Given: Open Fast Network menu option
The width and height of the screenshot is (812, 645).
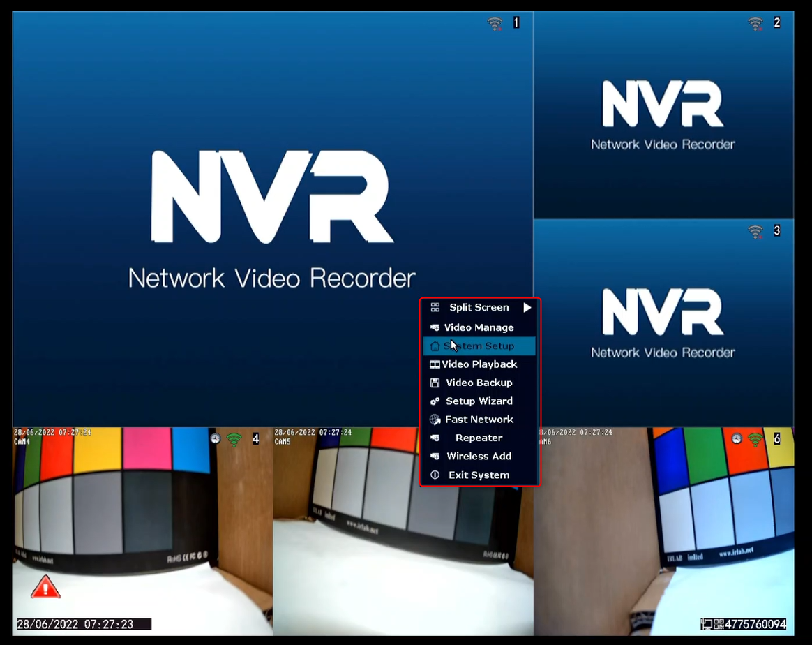Looking at the screenshot, I should [x=479, y=419].
